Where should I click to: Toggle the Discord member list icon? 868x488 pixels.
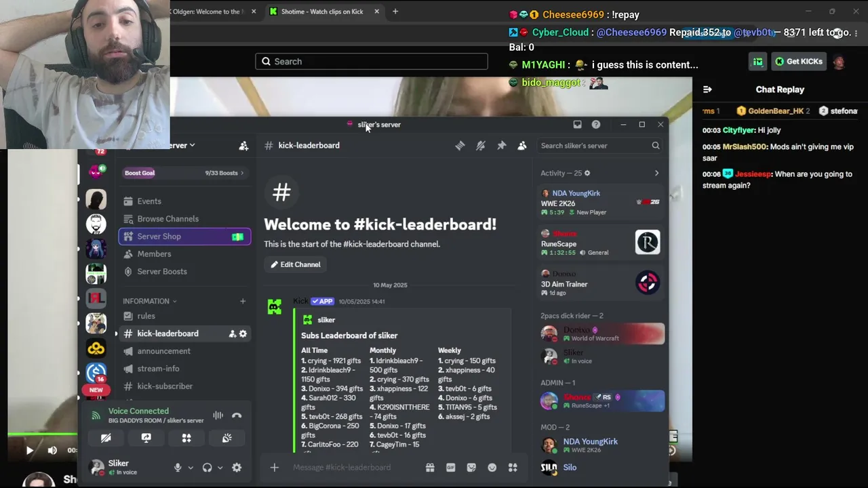pyautogui.click(x=522, y=146)
